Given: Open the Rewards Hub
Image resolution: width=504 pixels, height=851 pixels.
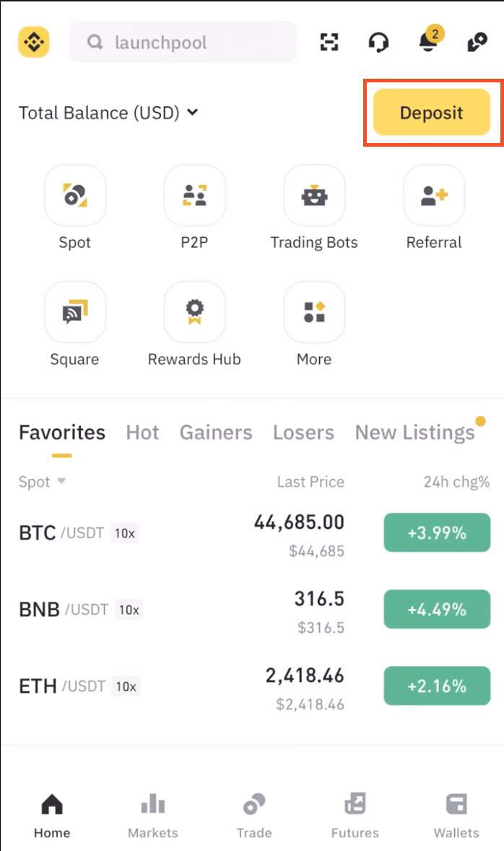Looking at the screenshot, I should tap(194, 312).
